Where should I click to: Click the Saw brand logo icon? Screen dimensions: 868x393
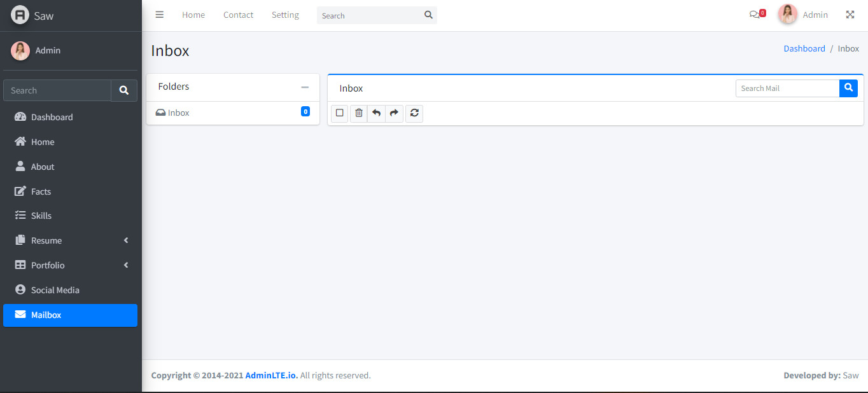20,15
